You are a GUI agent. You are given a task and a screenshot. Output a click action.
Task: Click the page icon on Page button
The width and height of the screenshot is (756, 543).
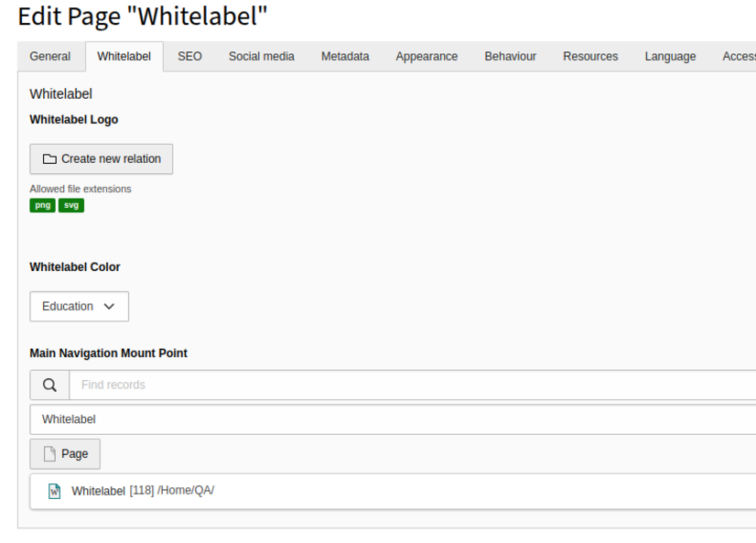point(49,454)
